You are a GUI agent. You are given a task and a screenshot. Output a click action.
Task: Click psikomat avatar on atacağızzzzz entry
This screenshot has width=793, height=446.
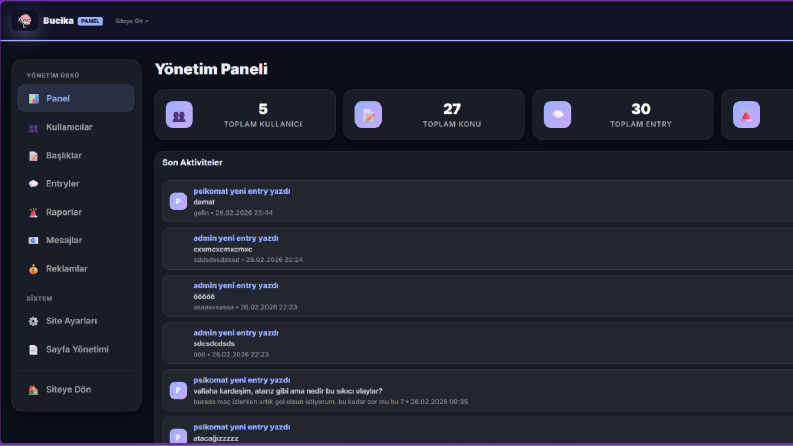178,436
